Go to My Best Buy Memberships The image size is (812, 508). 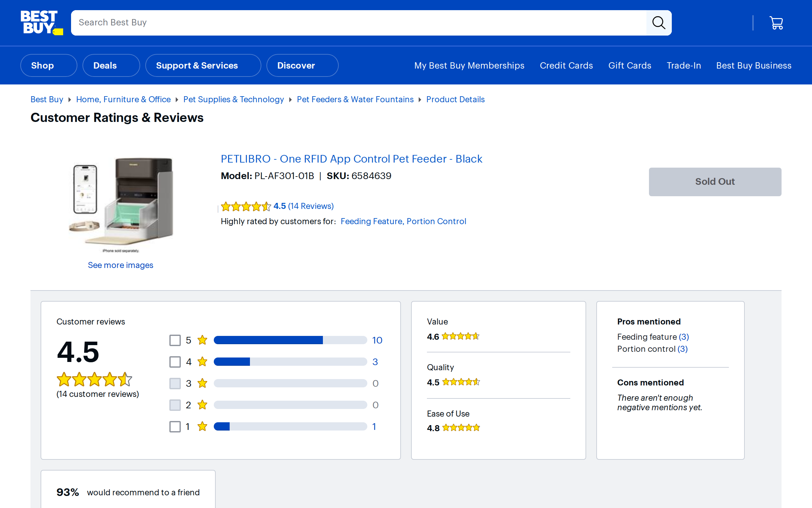[469, 65]
